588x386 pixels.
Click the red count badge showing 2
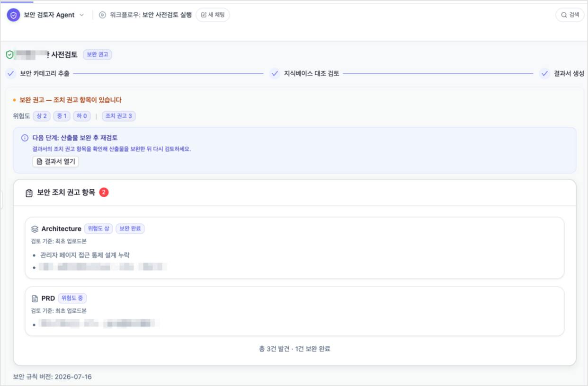coord(104,193)
